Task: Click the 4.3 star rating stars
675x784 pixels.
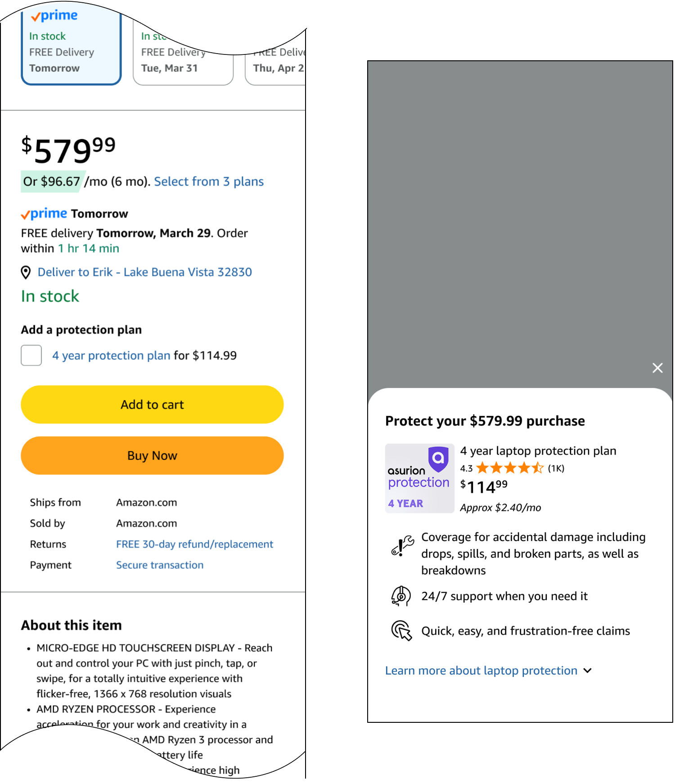Action: [x=510, y=468]
